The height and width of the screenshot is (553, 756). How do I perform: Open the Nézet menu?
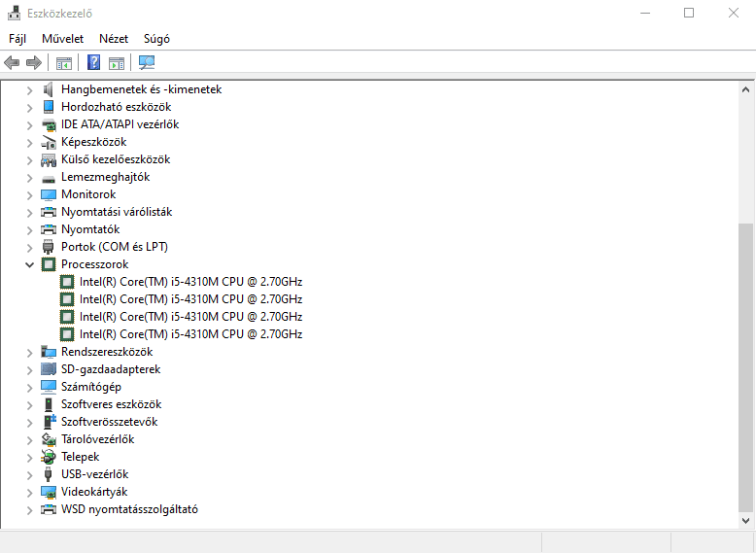point(114,39)
